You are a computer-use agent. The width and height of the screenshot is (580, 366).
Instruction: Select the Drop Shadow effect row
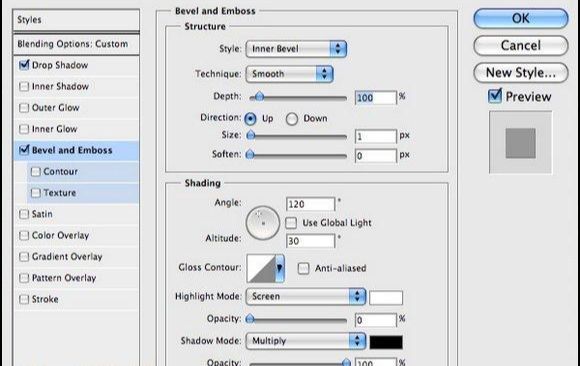[76, 65]
